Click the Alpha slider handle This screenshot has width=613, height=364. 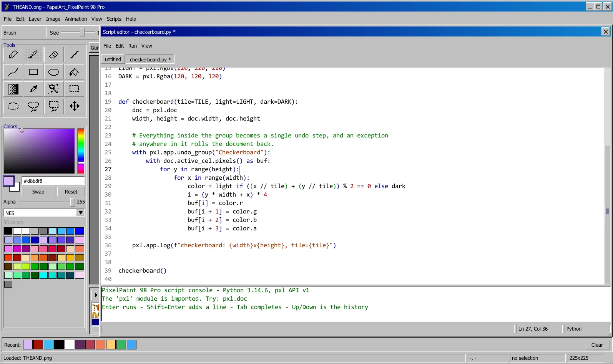coord(72,202)
